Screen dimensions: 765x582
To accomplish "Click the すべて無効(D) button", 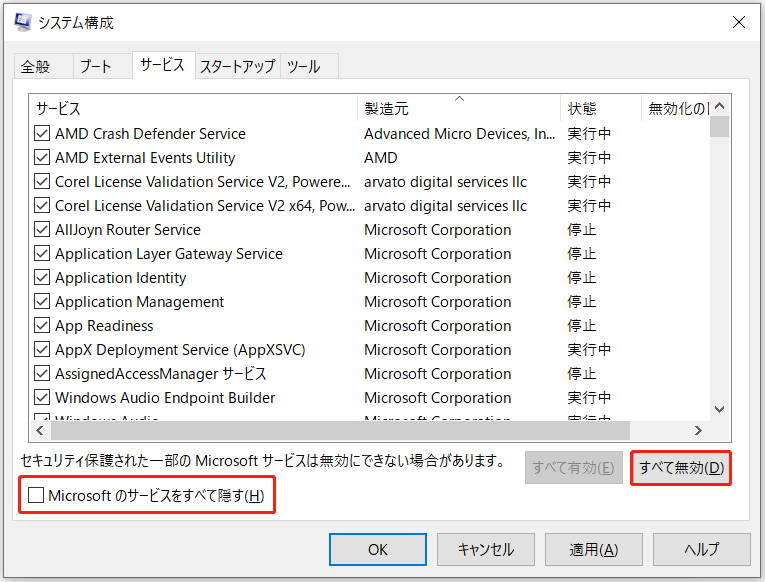I will (681, 468).
